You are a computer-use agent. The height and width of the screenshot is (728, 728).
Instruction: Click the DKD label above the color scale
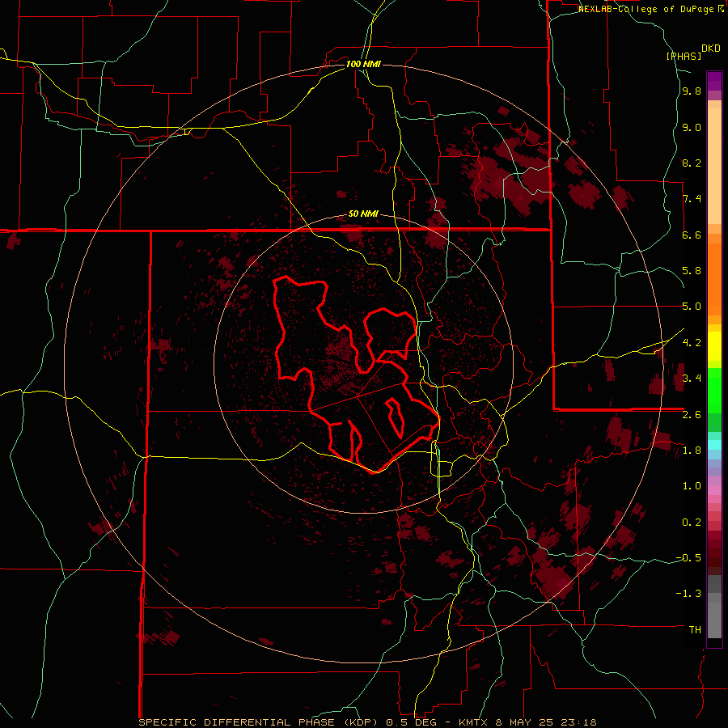[711, 49]
